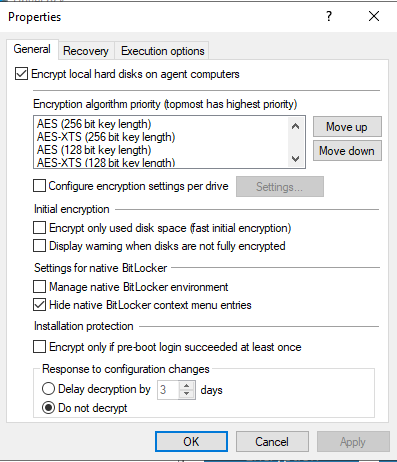Open the Execution options tab
Image resolution: width=397 pixels, height=462 pixels.
pos(163,51)
